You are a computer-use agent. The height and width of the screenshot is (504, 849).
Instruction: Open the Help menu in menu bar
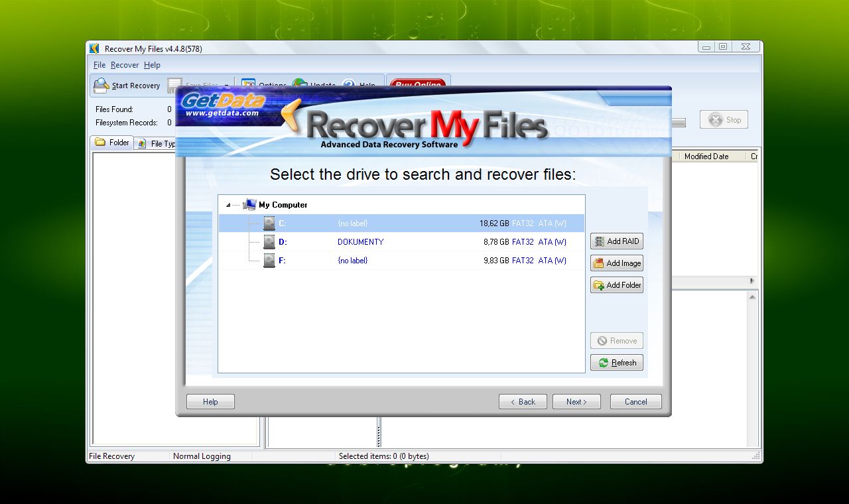click(x=152, y=65)
